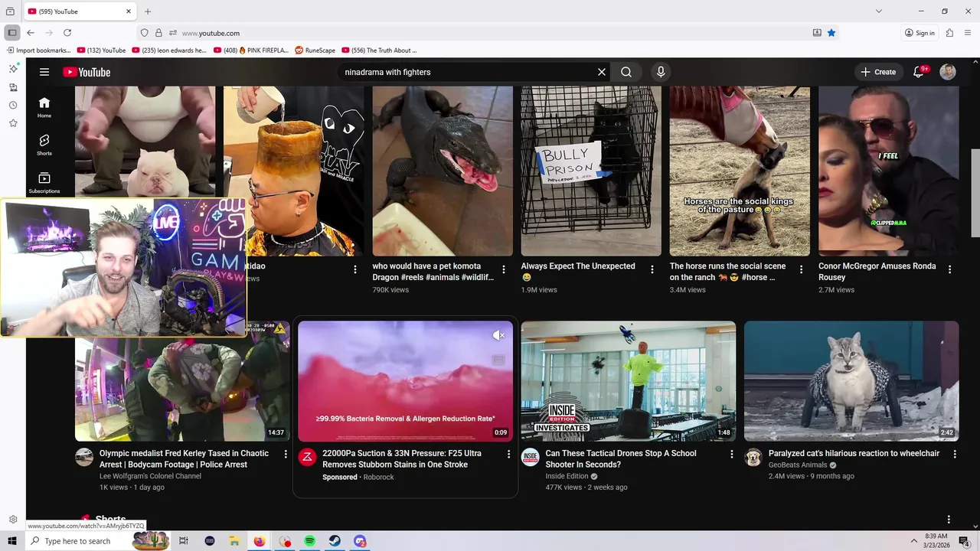
Task: List all tabs with the chevron
Action: point(879,11)
